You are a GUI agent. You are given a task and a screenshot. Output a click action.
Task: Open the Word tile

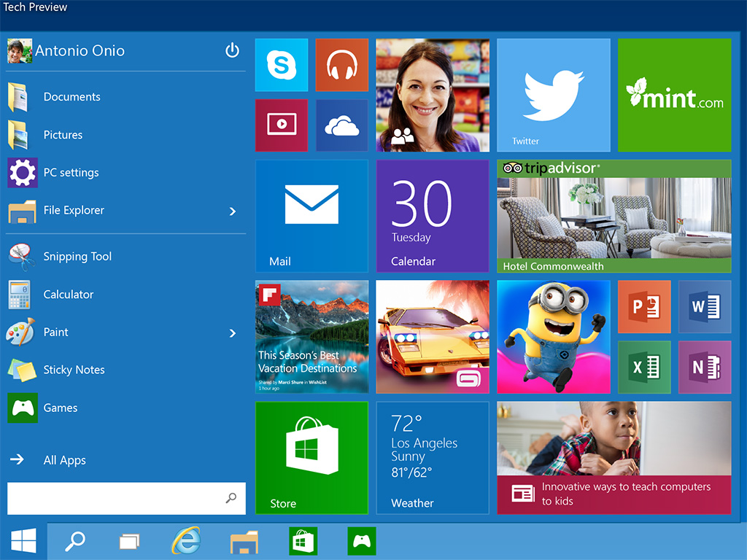coord(705,307)
